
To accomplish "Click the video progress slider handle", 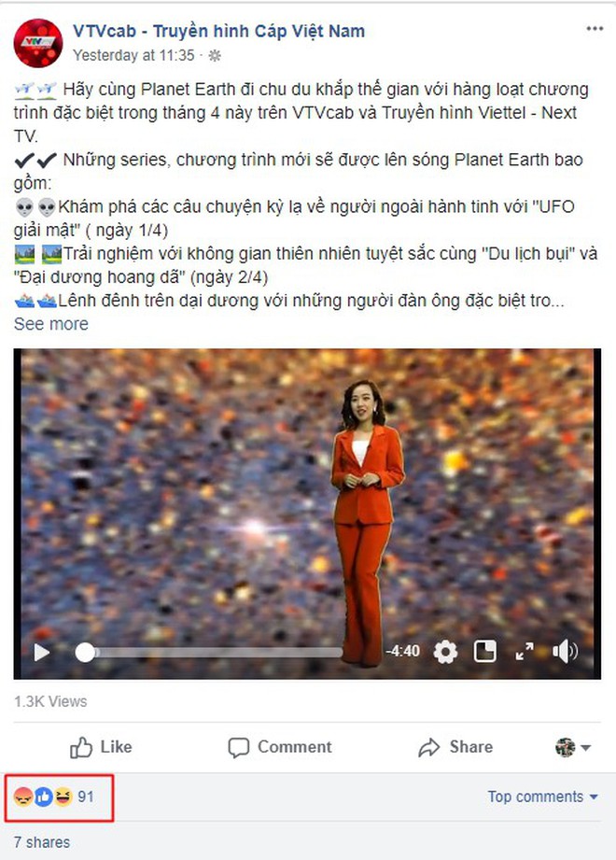I will coord(85,653).
